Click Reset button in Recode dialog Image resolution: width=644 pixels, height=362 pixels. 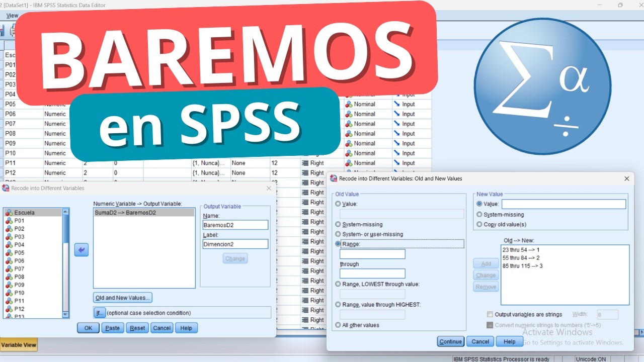coord(137,328)
